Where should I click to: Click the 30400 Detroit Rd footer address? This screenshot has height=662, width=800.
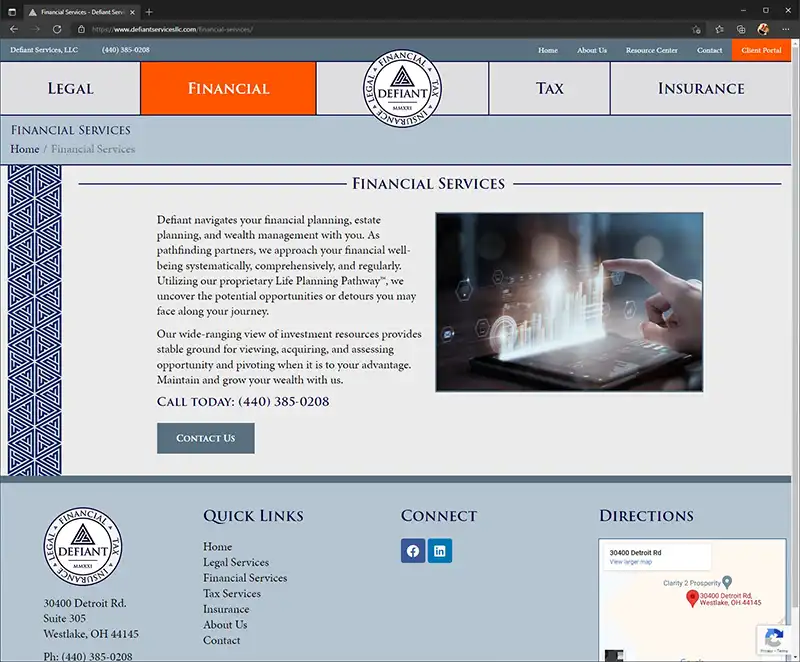click(91, 618)
